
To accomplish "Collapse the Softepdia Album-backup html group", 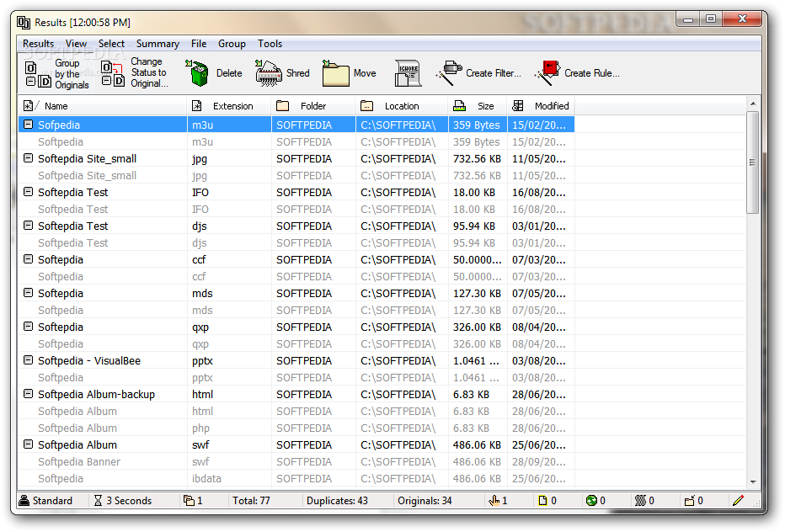I will pos(29,394).
